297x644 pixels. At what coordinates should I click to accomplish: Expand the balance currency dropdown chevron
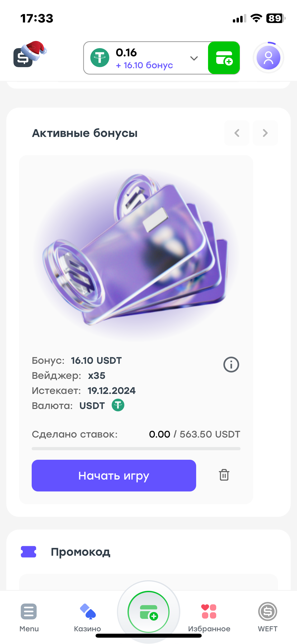194,58
